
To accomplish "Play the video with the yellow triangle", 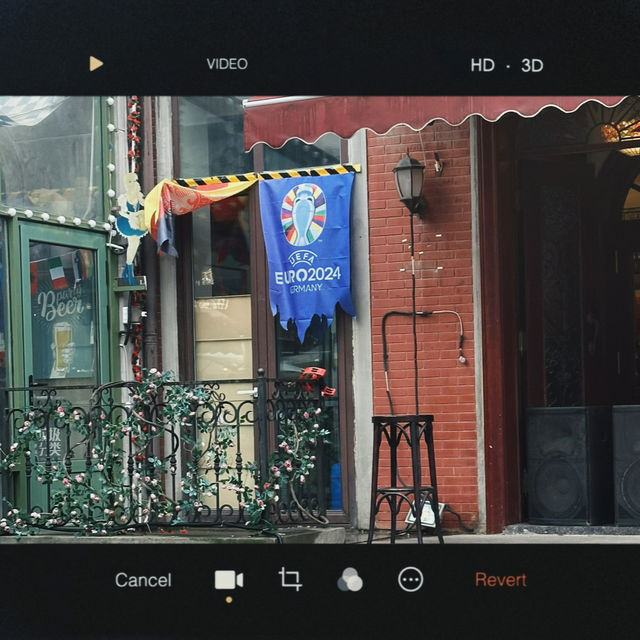I will tap(96, 63).
